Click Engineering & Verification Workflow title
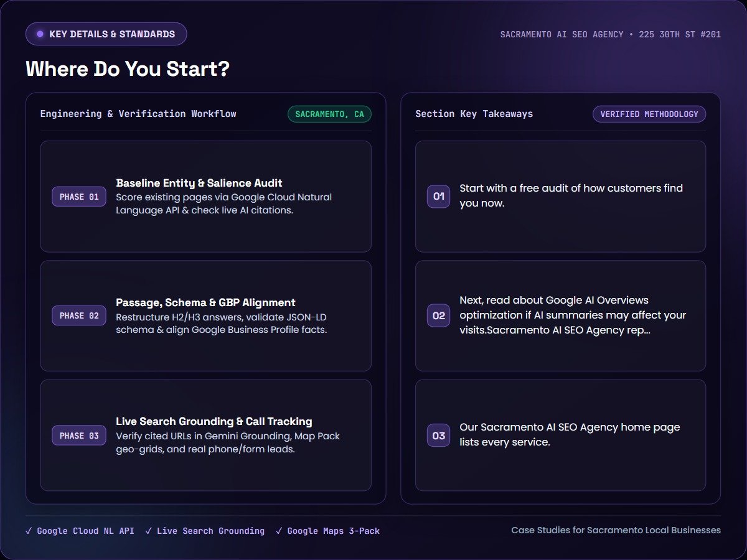Screen dimensions: 747x560 pyautogui.click(x=138, y=114)
